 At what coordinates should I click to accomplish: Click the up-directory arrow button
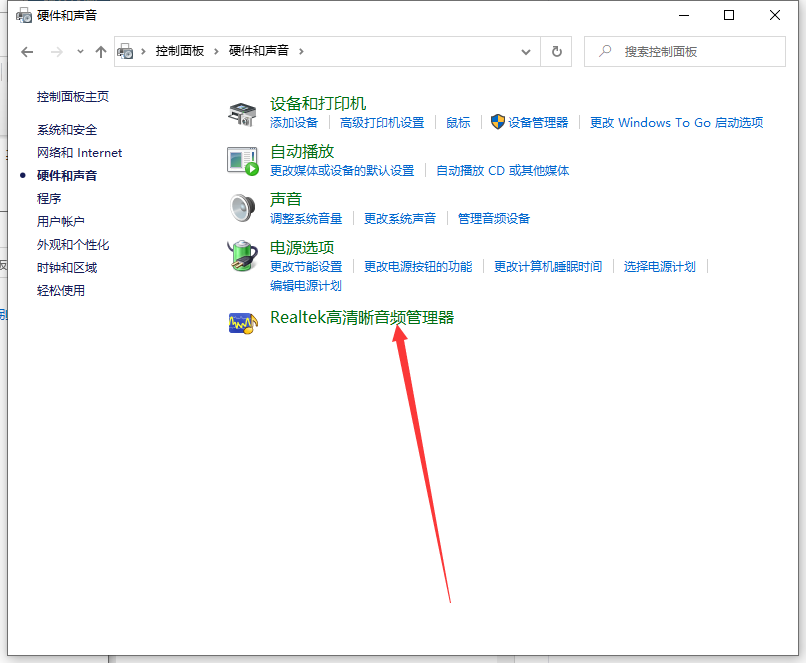pos(100,51)
